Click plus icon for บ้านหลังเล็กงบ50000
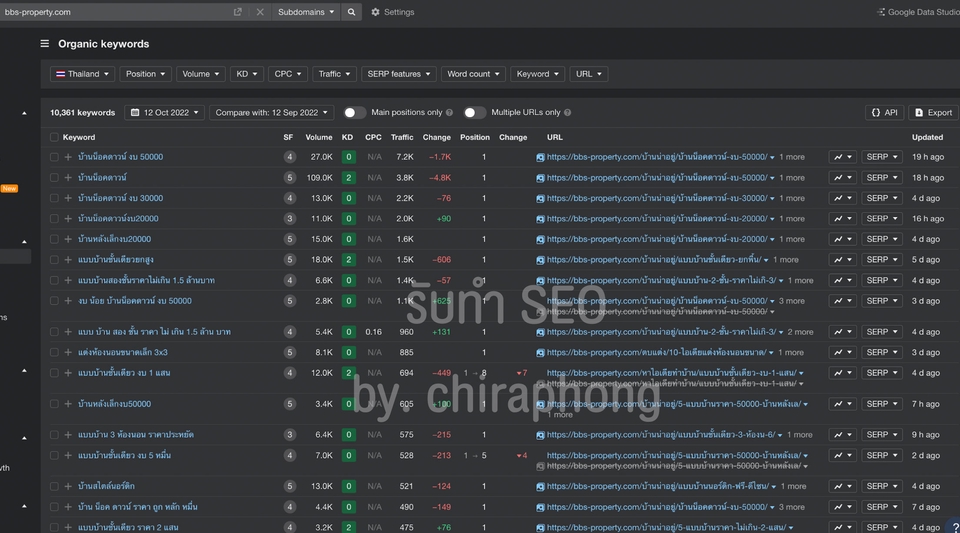Viewport: 960px width, 533px height. [x=68, y=404]
